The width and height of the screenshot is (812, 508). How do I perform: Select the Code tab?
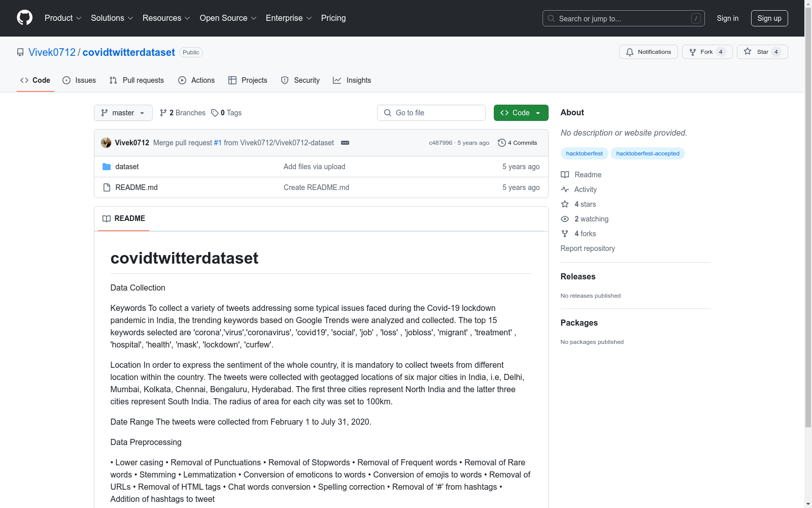pyautogui.click(x=36, y=80)
